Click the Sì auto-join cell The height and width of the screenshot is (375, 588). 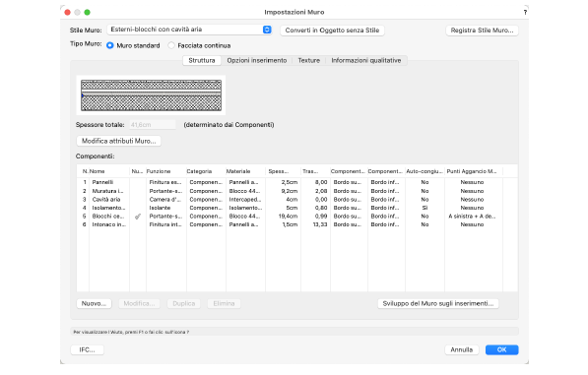[x=425, y=208]
